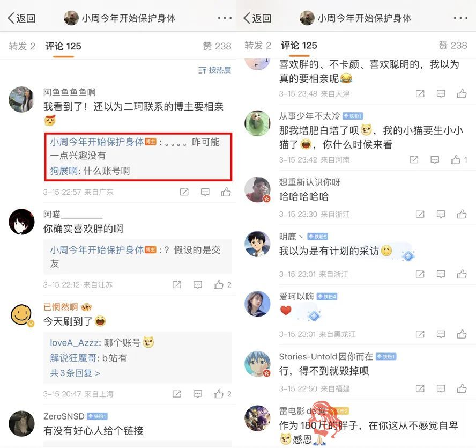Screen dimensions: 476x448
Task: Open the three-dot more menu in left header
Action: pos(225,18)
